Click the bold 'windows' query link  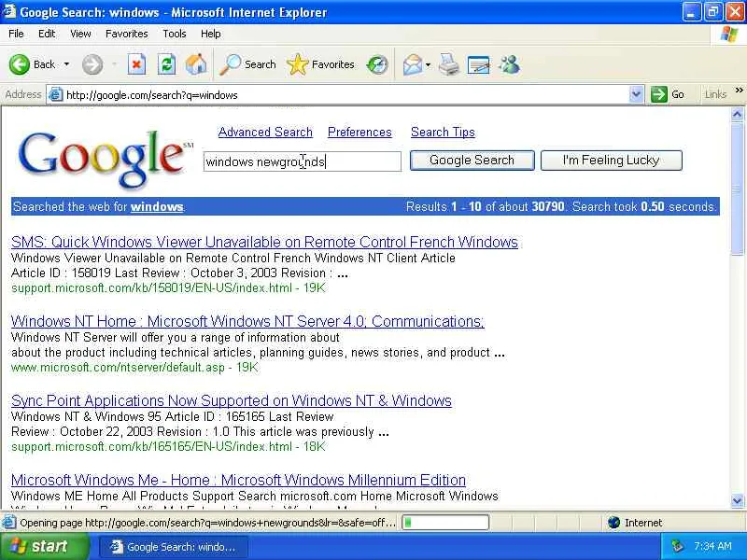pos(157,206)
